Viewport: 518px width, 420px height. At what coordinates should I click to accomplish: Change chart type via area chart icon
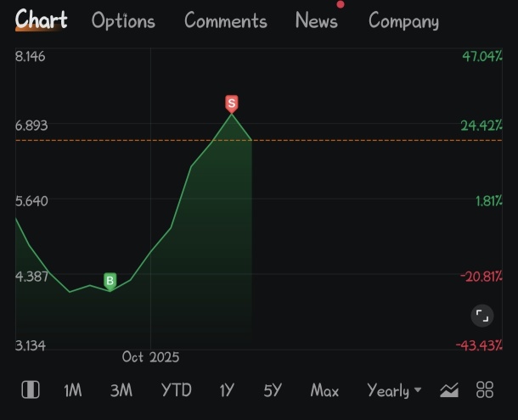click(449, 390)
